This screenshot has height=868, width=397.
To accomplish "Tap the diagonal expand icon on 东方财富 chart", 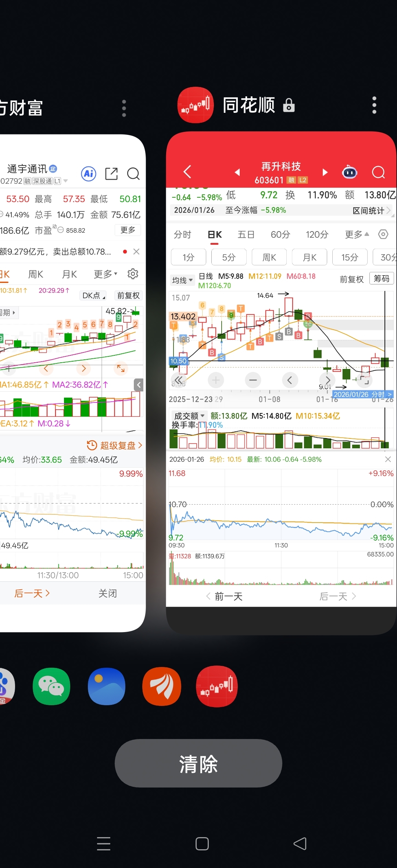I will [x=121, y=368].
